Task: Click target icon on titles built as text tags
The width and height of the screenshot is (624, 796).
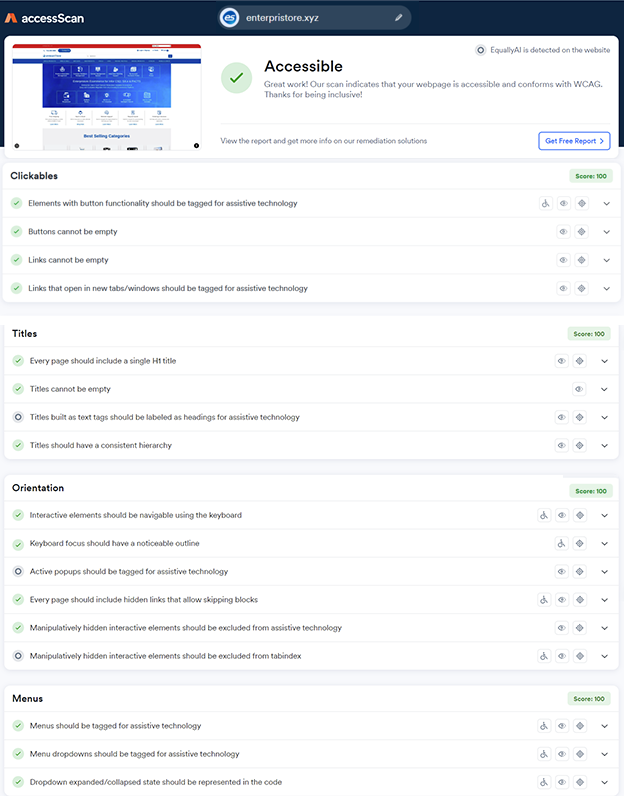Action: click(x=580, y=417)
